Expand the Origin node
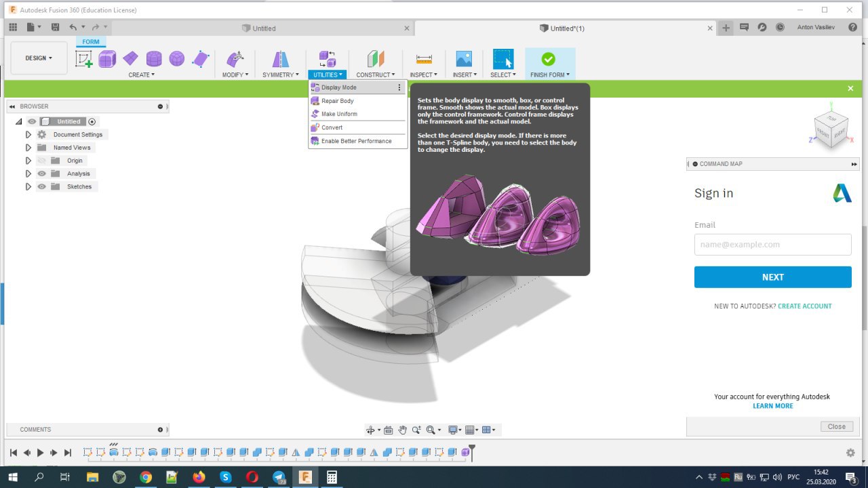868x488 pixels. point(28,161)
